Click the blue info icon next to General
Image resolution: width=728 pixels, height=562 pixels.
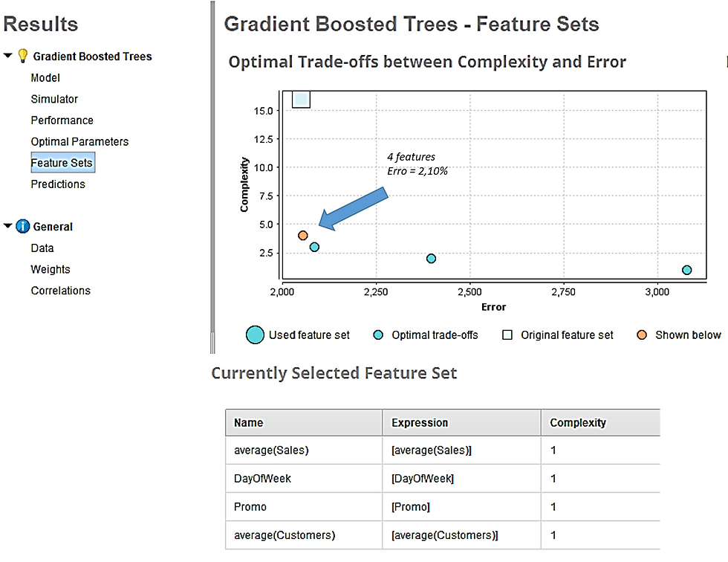click(x=22, y=226)
